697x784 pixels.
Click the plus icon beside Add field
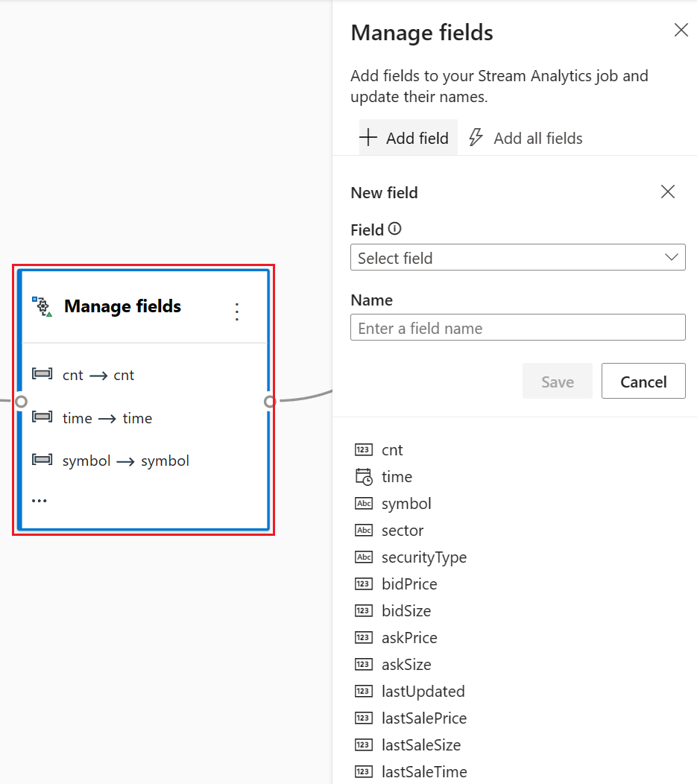[x=368, y=138]
